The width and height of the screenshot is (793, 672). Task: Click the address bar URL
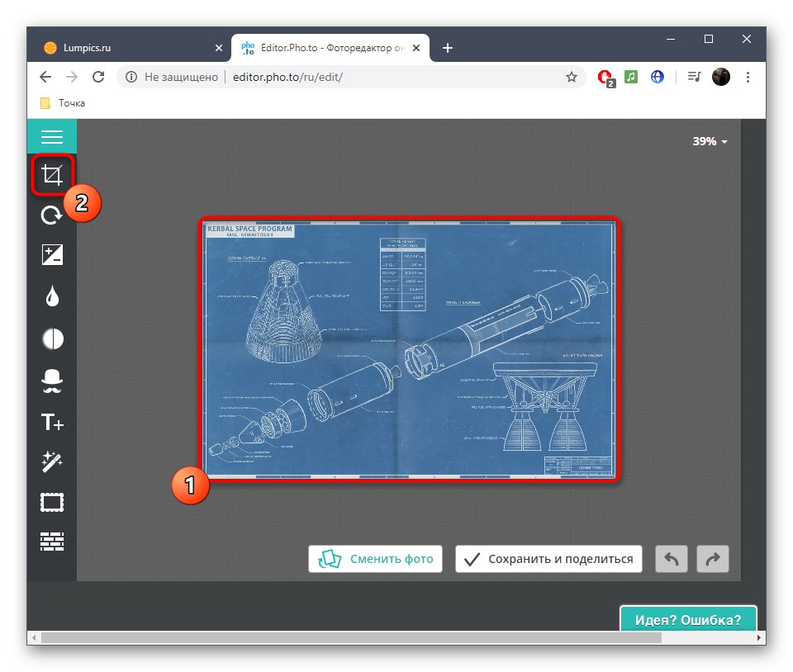click(x=287, y=77)
